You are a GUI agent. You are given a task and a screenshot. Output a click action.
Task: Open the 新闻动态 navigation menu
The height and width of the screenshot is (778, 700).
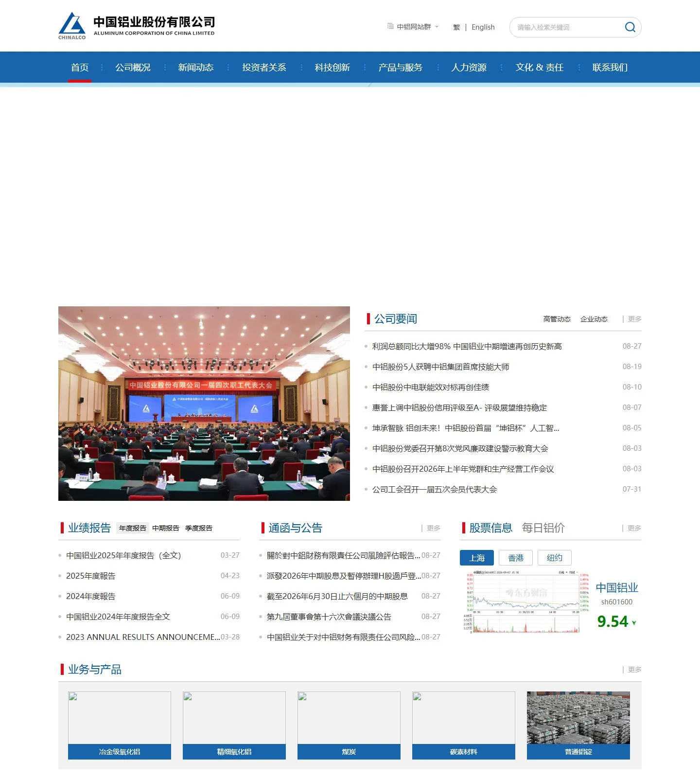[x=196, y=67]
